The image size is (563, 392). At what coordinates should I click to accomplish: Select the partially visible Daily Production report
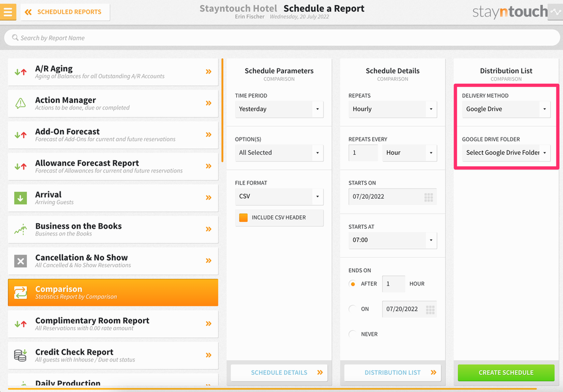click(113, 381)
